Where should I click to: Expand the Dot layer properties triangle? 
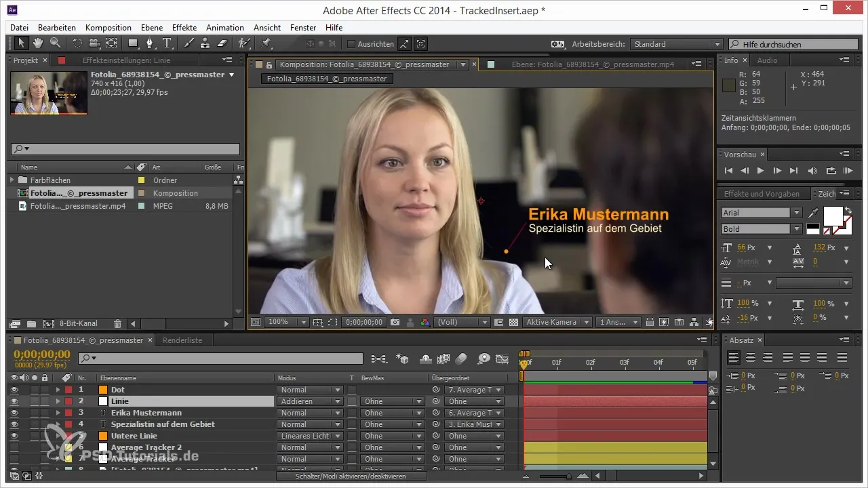pyautogui.click(x=58, y=390)
